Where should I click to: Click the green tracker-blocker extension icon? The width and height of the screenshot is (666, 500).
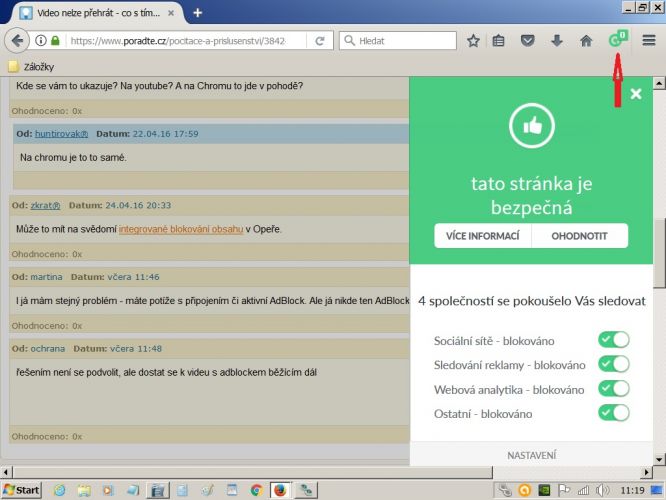coord(618,39)
